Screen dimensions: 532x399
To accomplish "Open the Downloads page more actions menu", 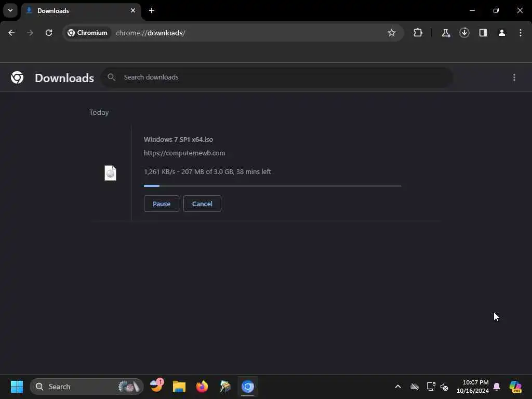I will (514, 78).
